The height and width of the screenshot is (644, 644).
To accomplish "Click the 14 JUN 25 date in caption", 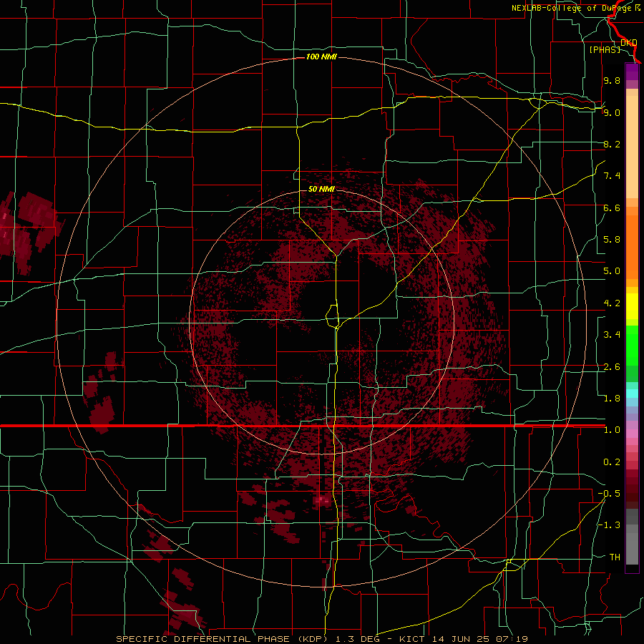I will pos(460,639).
